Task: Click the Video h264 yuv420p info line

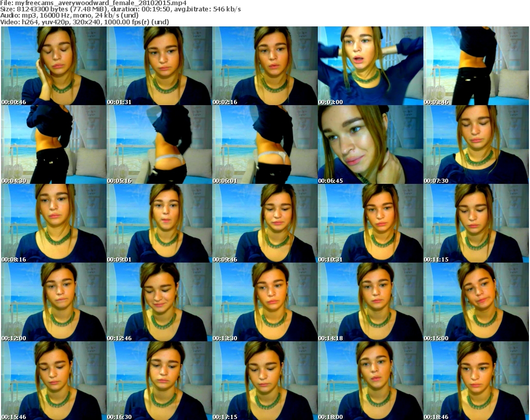Action: pos(84,22)
